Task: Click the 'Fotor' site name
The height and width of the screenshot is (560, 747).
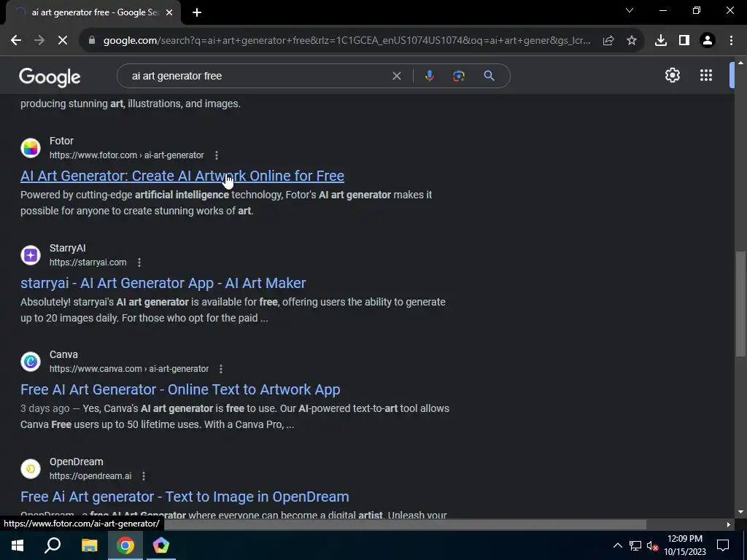Action: pos(61,141)
